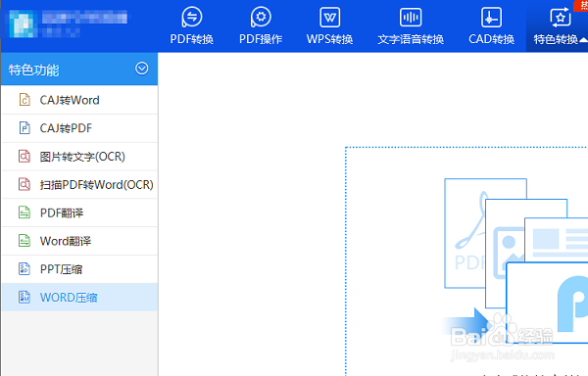Collapse the 特色功能 section chevron

[142, 69]
